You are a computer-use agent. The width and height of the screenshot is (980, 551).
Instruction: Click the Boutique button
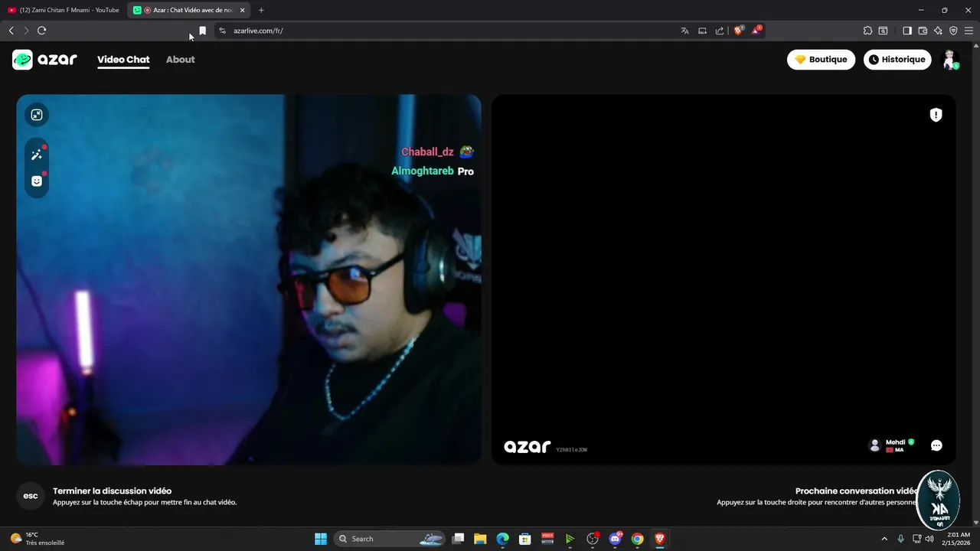[821, 60]
